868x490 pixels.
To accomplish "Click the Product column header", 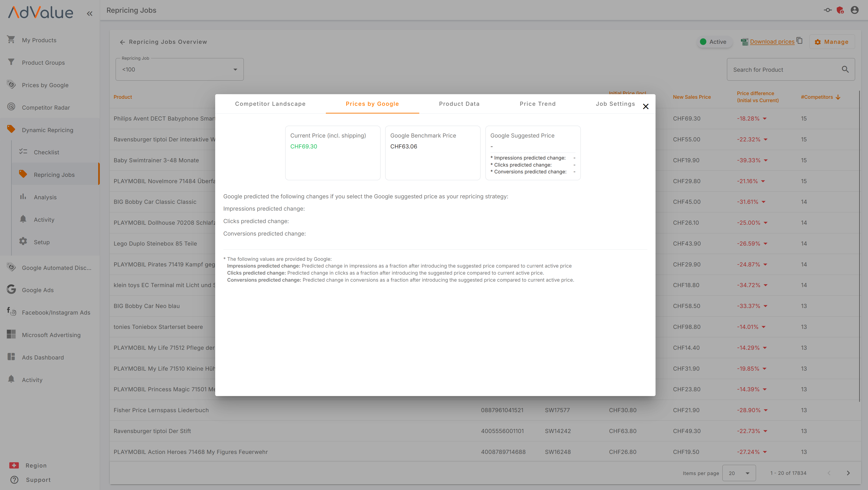I will click(123, 97).
